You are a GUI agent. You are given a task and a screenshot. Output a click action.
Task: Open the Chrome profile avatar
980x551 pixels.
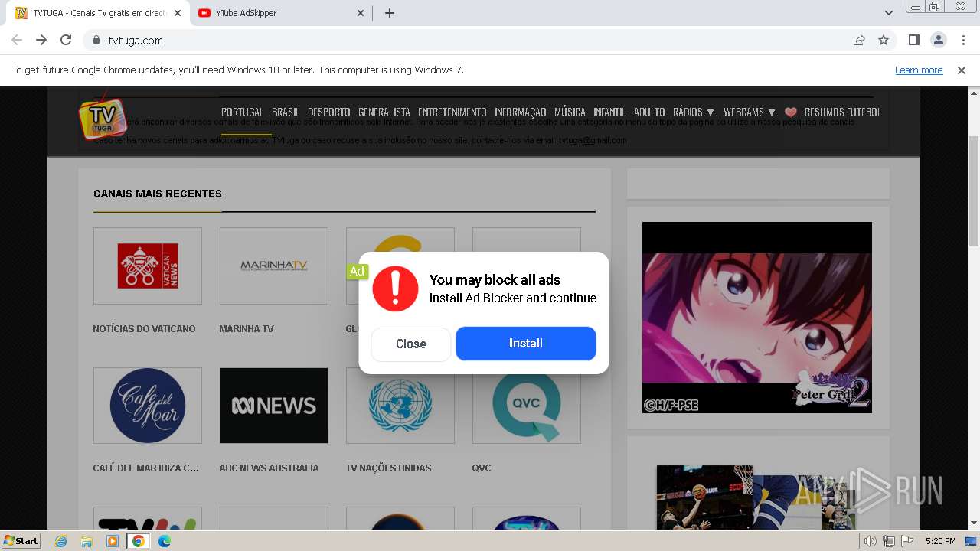coord(938,40)
